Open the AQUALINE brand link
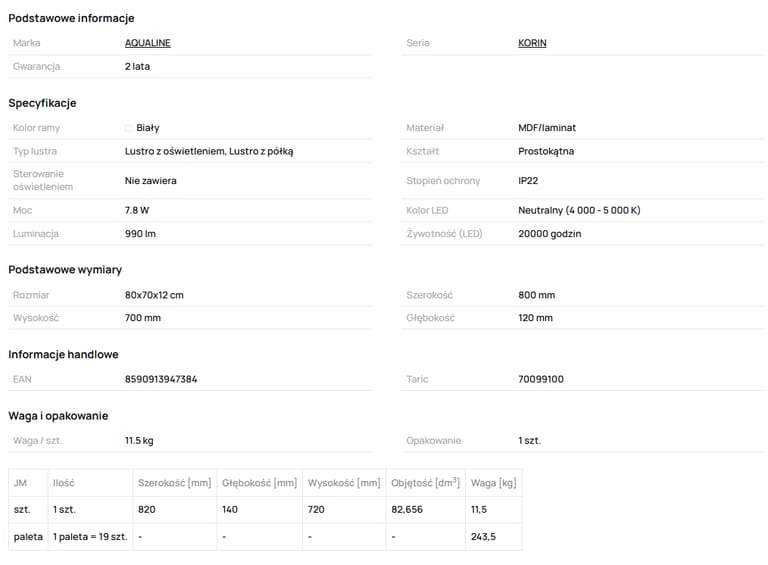The height and width of the screenshot is (565, 768). point(147,43)
